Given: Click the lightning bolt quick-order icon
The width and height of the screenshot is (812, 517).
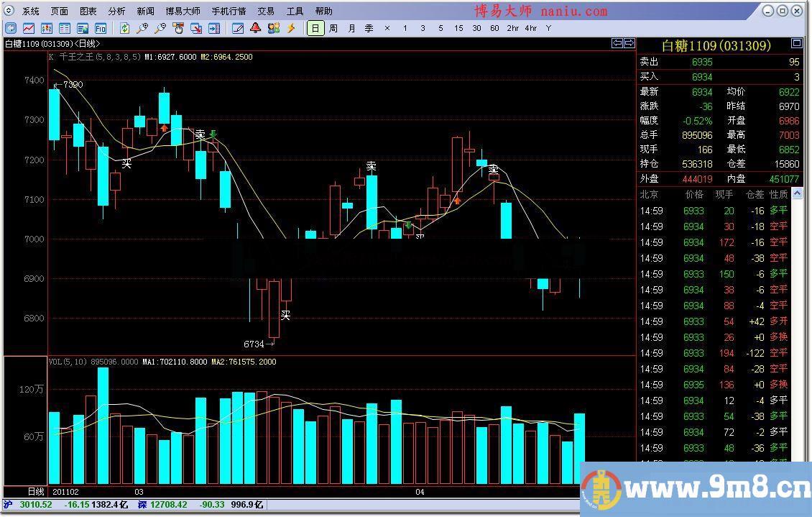Looking at the screenshot, I should tap(291, 28).
